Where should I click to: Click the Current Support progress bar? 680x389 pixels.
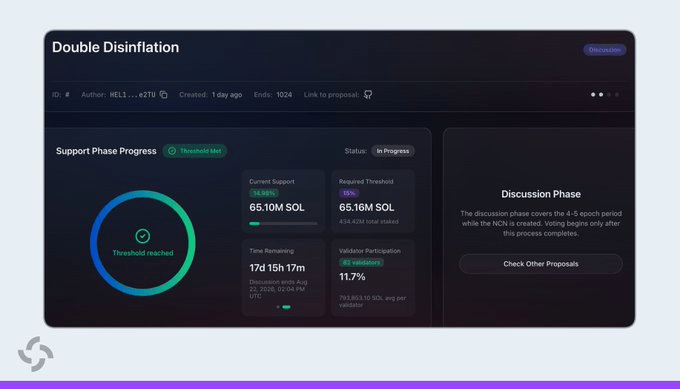283,224
